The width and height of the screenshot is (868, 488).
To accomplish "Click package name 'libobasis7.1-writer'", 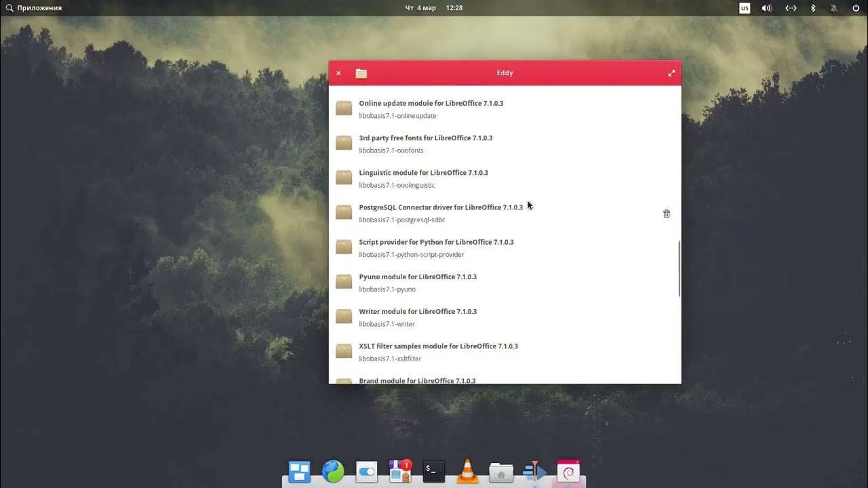I will point(387,324).
